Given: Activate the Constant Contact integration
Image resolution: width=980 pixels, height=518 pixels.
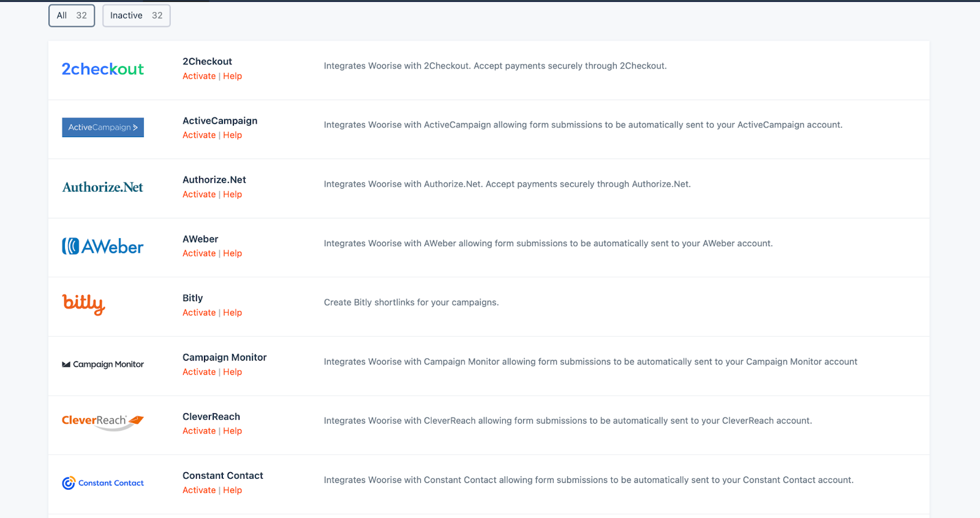Looking at the screenshot, I should point(199,490).
